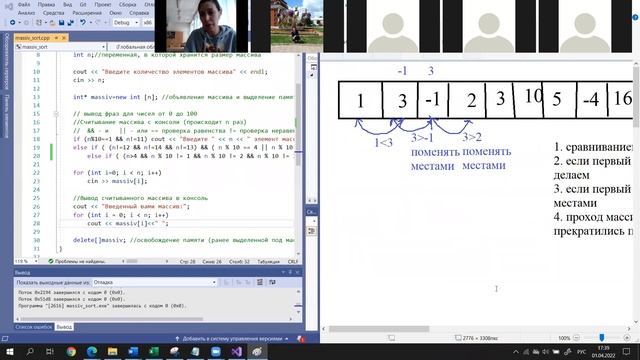Click the navigate backward circle icon

(13, 23)
